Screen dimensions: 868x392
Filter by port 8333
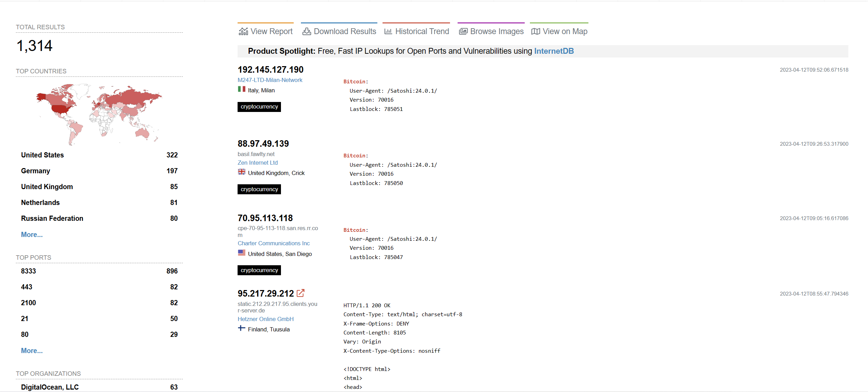coord(99,271)
